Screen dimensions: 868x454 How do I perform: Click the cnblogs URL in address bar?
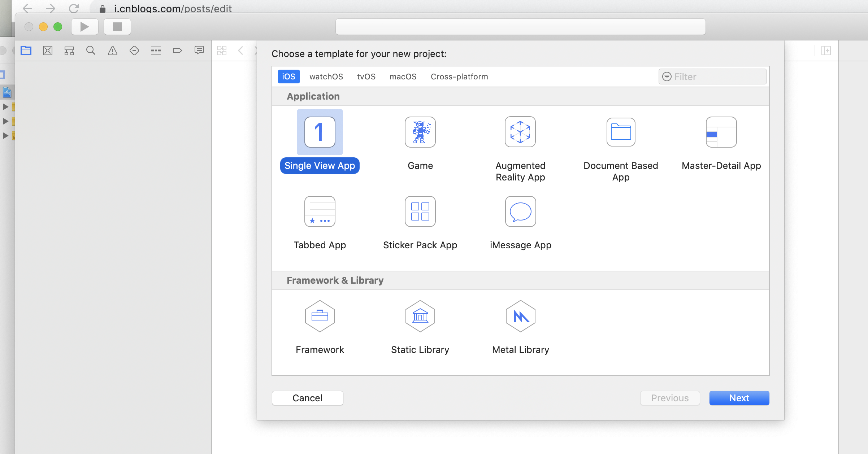173,8
